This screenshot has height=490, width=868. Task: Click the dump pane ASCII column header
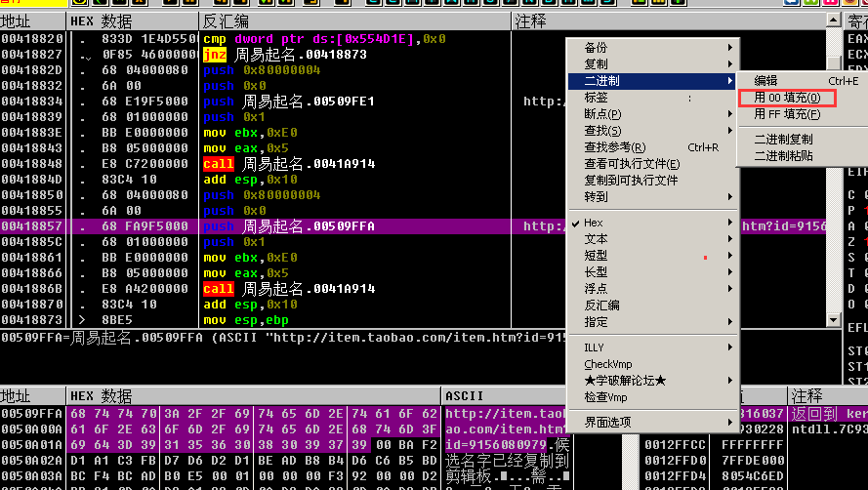click(504, 396)
